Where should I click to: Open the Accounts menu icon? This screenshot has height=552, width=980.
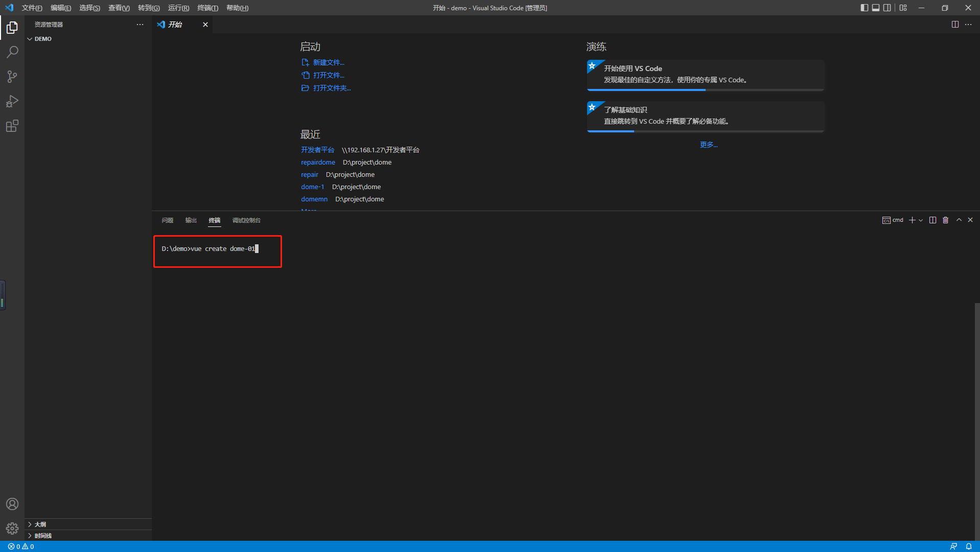12,504
